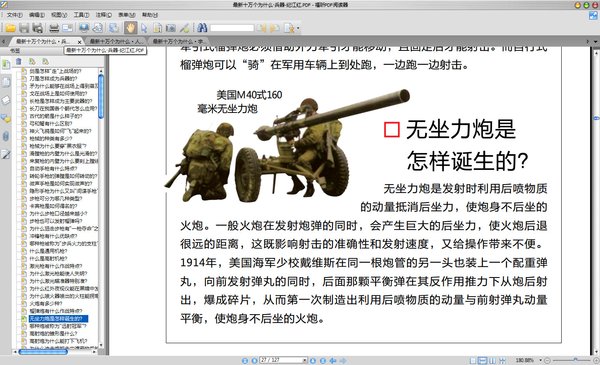
Task: Zoom out with the minus button
Action: [548, 360]
